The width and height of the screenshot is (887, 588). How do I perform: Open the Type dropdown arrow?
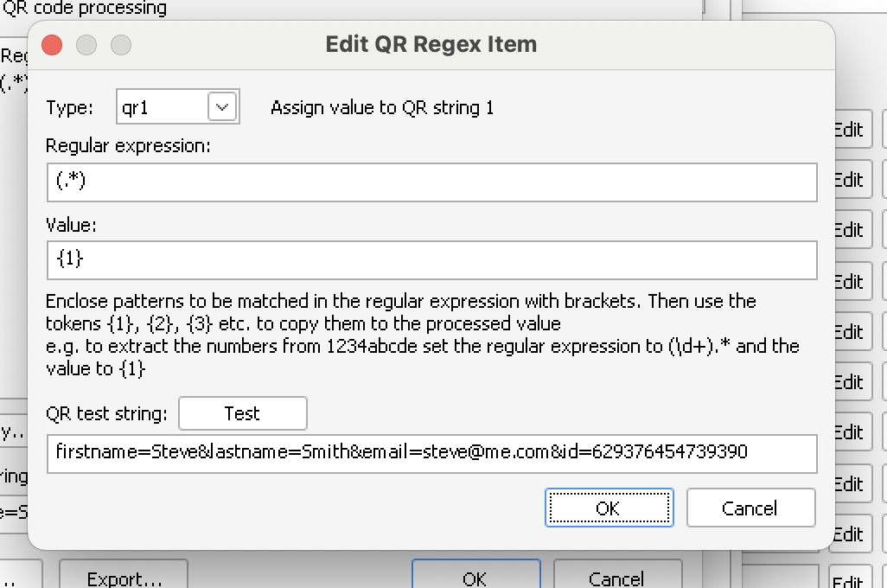222,107
